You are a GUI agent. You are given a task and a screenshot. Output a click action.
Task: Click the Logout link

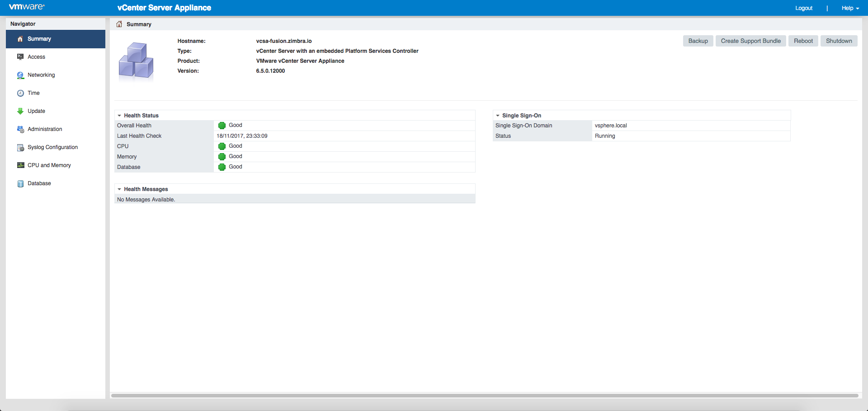(804, 8)
